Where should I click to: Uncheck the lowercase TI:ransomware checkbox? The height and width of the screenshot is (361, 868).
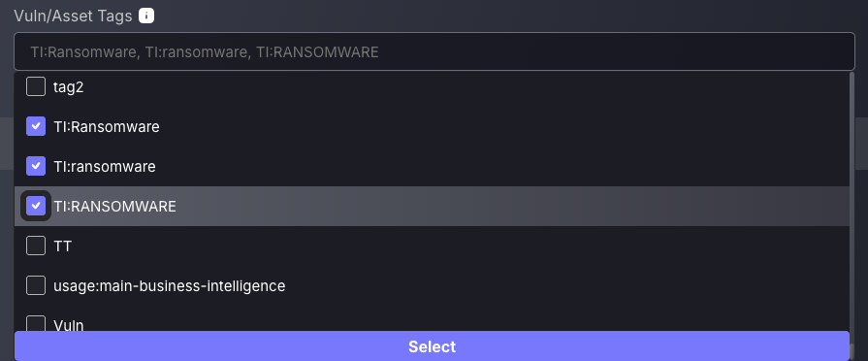coord(36,166)
